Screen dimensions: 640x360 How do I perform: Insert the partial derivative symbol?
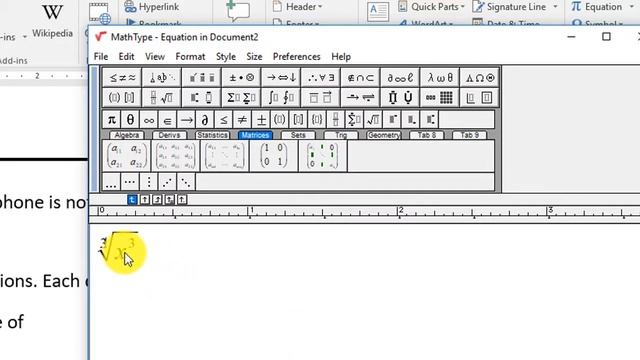tap(205, 120)
